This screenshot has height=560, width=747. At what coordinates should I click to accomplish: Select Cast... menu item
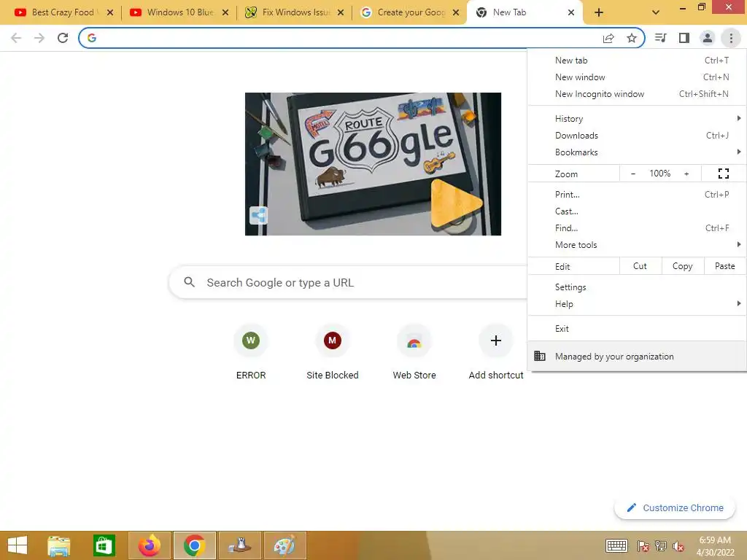pyautogui.click(x=637, y=211)
